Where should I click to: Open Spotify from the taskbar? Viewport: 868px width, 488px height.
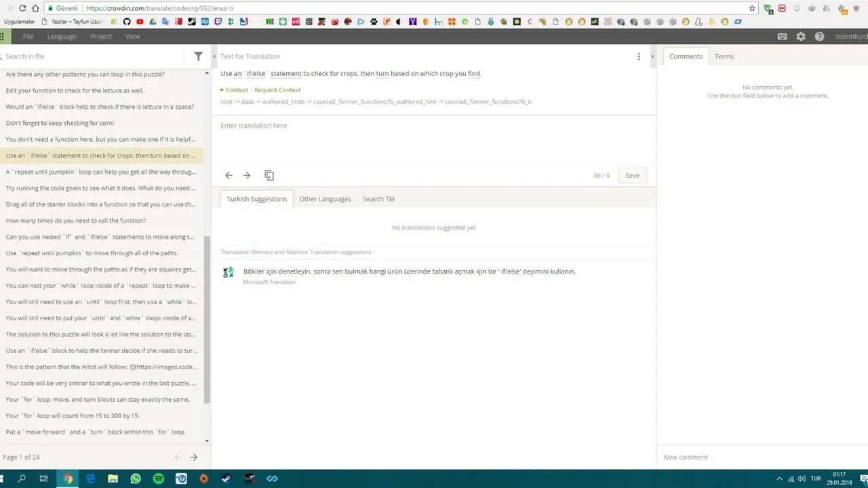pyautogui.click(x=159, y=478)
